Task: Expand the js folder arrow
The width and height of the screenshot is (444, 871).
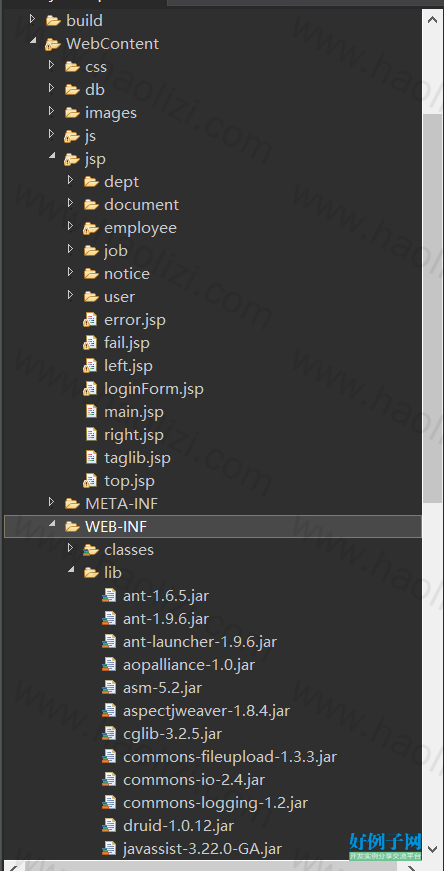Action: pos(52,134)
